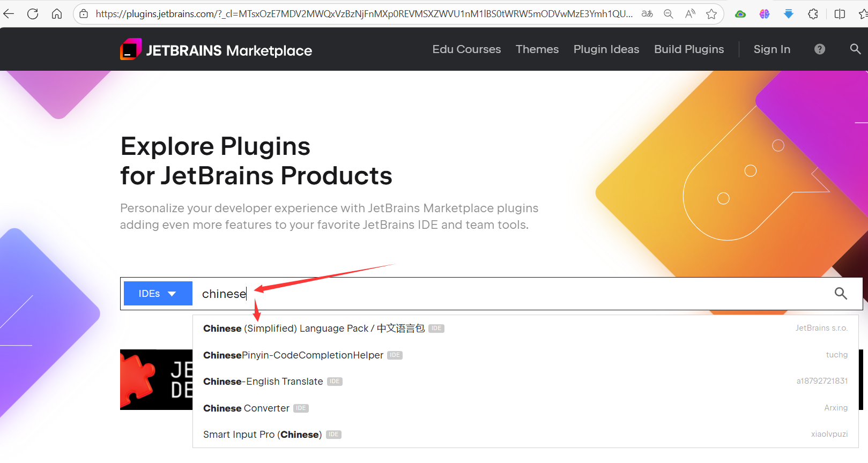Click the Explore Plugins for JetBrains Products heading
The width and height of the screenshot is (868, 463).
pyautogui.click(x=256, y=161)
